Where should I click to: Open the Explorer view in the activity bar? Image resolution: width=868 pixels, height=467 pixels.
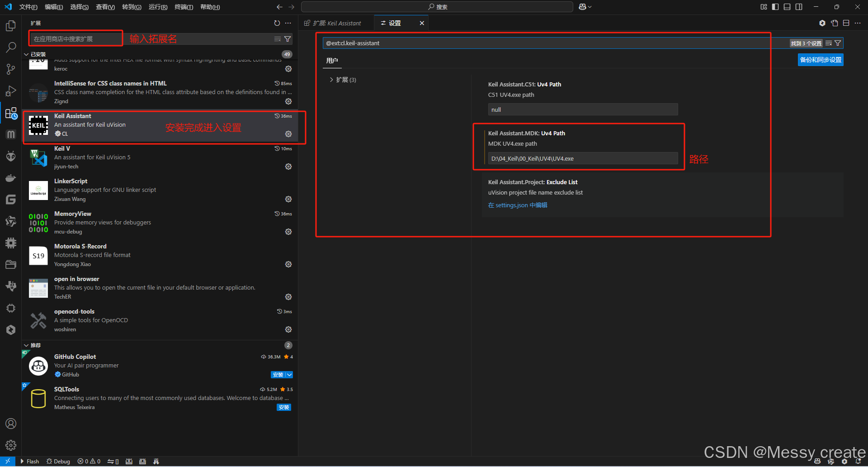(x=11, y=26)
